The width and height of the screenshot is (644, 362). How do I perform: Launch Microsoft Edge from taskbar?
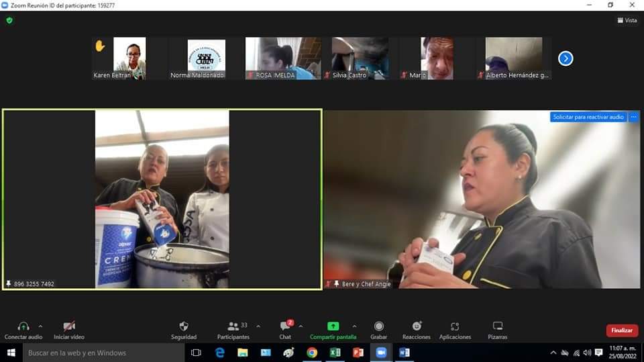click(220, 353)
